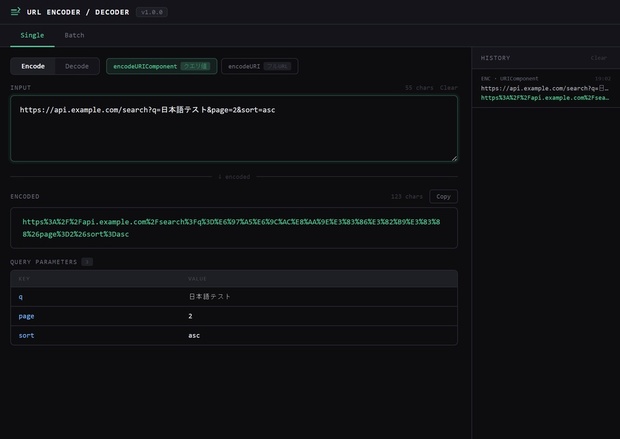
Task: Click the '55 chars' input counter
Action: [x=419, y=87]
